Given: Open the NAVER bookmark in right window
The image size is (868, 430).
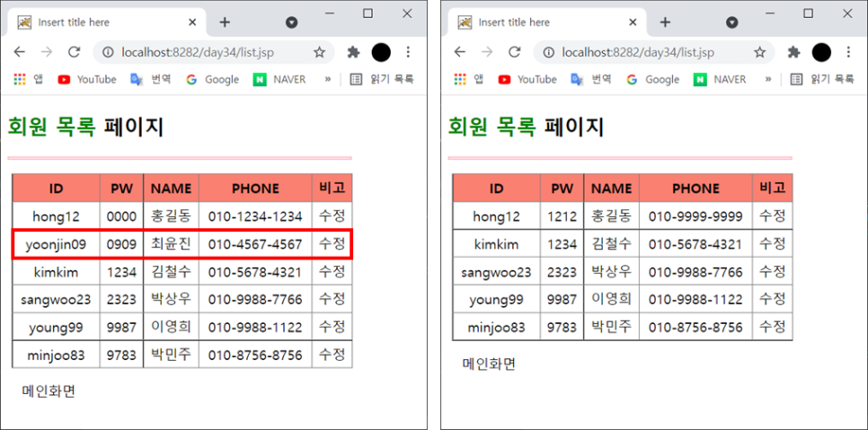Looking at the screenshot, I should pyautogui.click(x=721, y=79).
